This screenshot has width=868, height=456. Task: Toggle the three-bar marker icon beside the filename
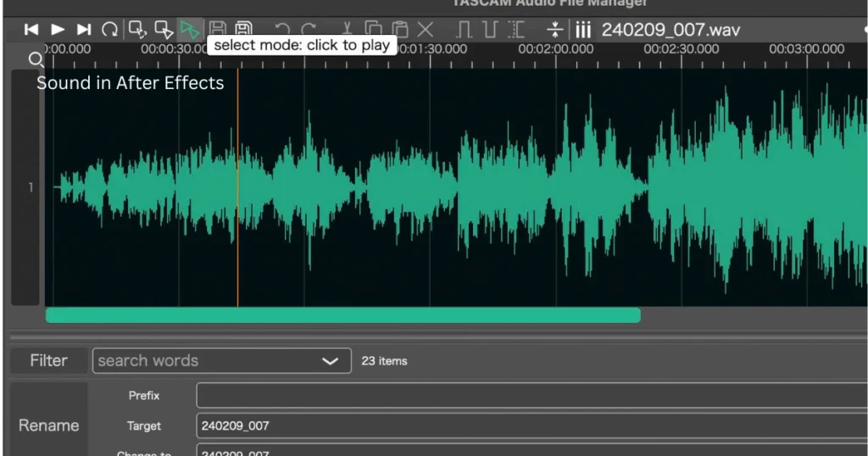[x=583, y=30]
